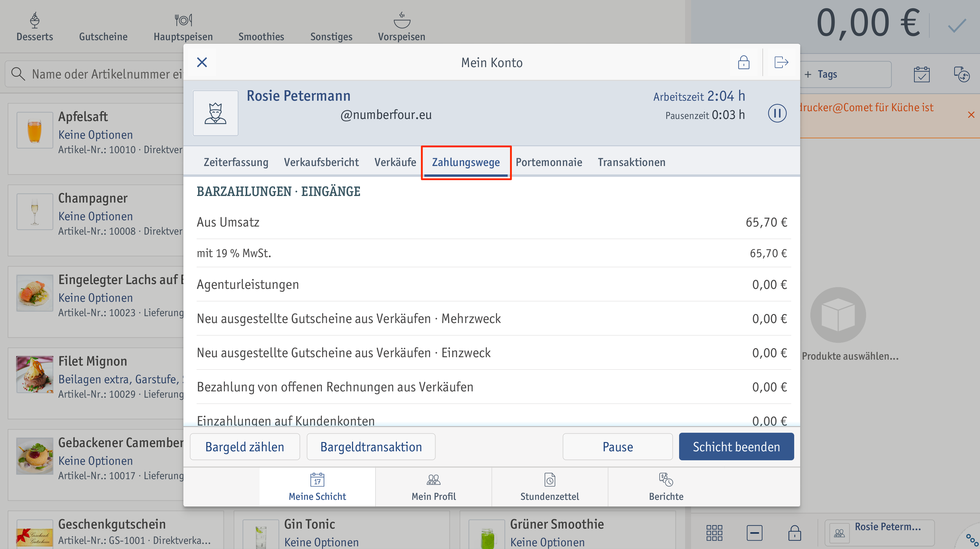Click the logout icon in Mein Konto header

[x=781, y=62]
